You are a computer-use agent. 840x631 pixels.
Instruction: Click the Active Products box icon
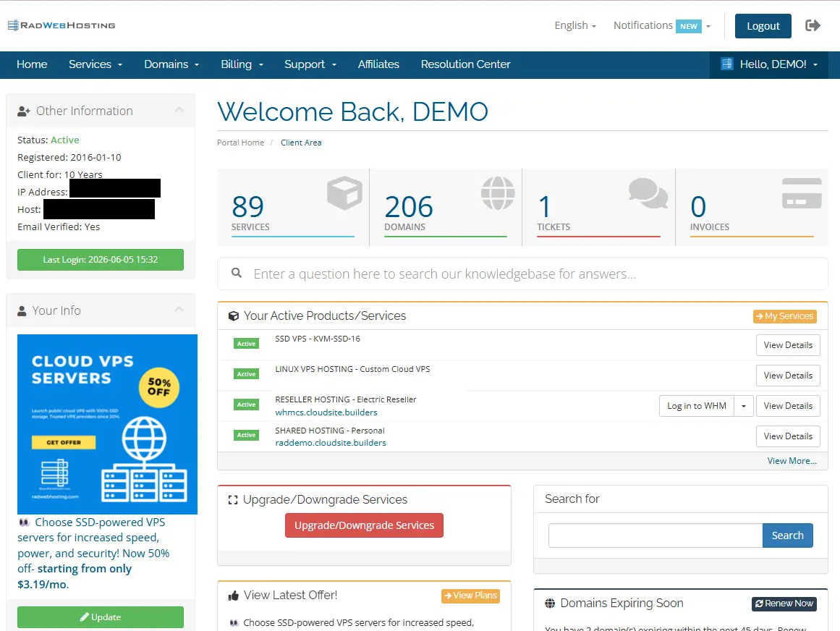[x=234, y=316]
